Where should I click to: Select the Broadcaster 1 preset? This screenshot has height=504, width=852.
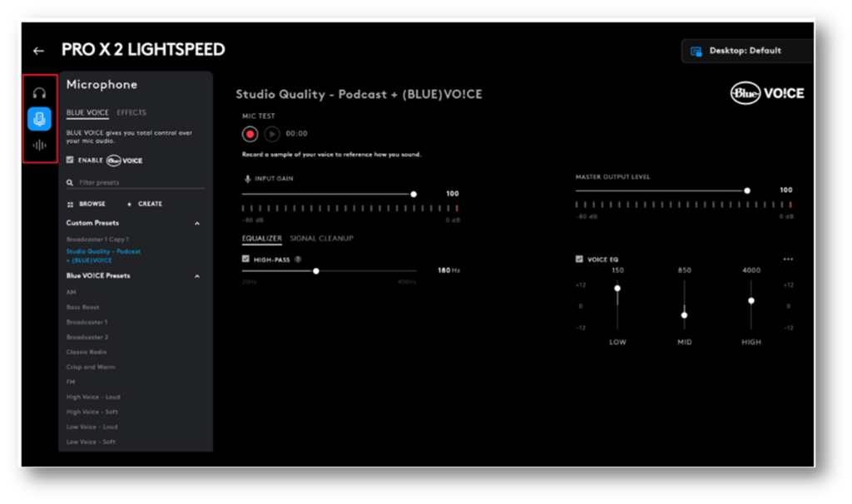tap(87, 322)
